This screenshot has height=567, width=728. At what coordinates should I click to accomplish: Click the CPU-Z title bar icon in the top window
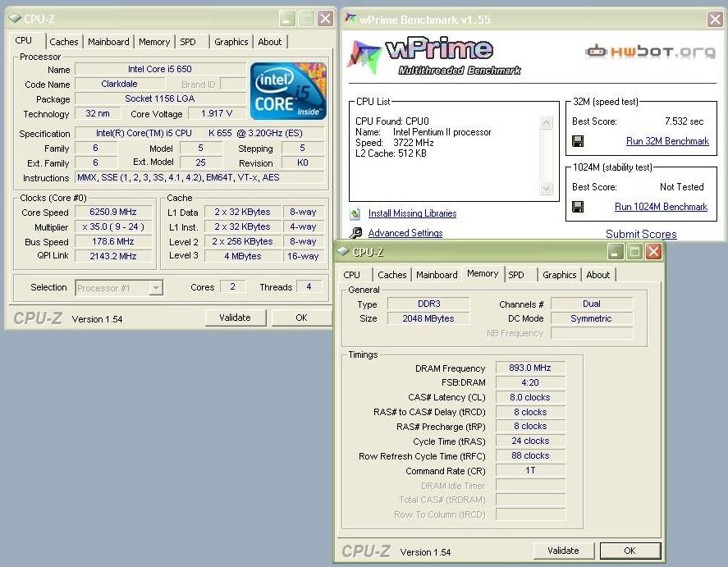coord(15,19)
